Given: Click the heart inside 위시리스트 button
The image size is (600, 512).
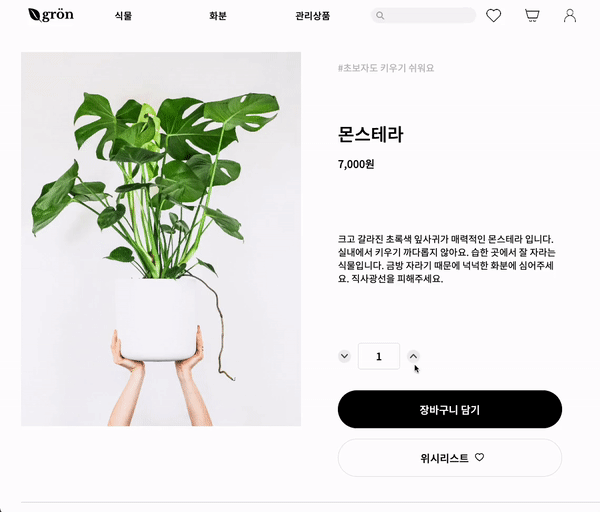Looking at the screenshot, I should (x=479, y=457).
